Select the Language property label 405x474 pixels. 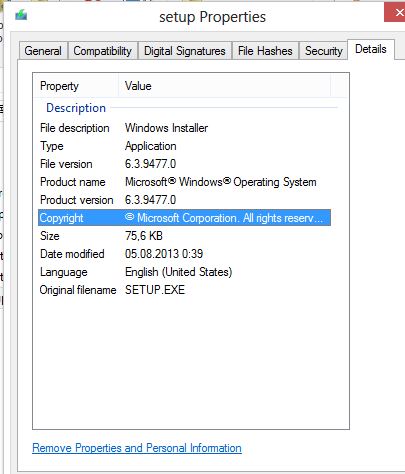pos(64,272)
